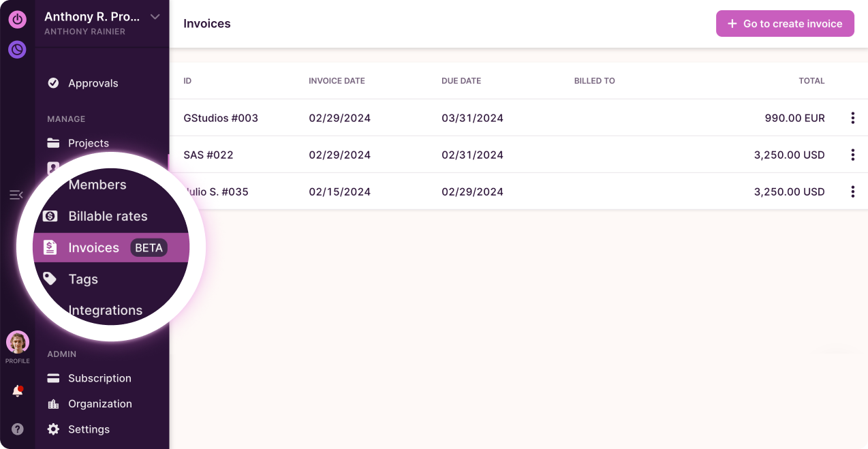Expand the Anthony R. workspace dropdown
The width and height of the screenshot is (868, 449).
[155, 17]
